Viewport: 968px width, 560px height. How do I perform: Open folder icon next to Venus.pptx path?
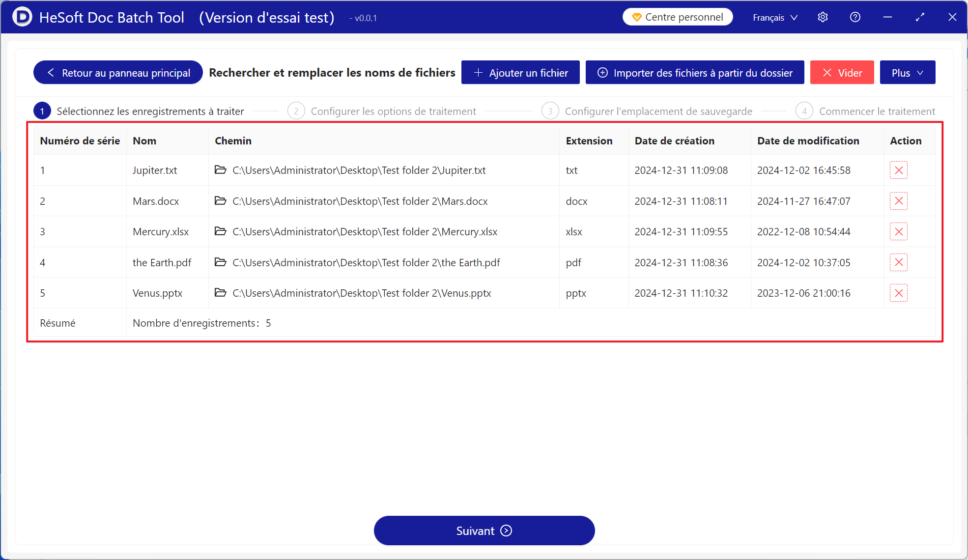(x=221, y=293)
